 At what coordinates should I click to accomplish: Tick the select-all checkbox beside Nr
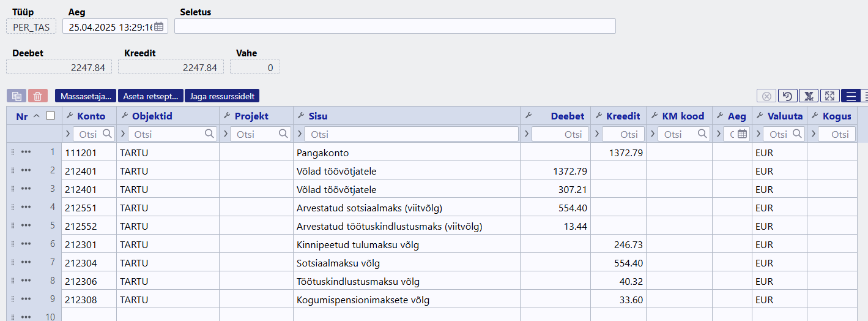point(51,116)
